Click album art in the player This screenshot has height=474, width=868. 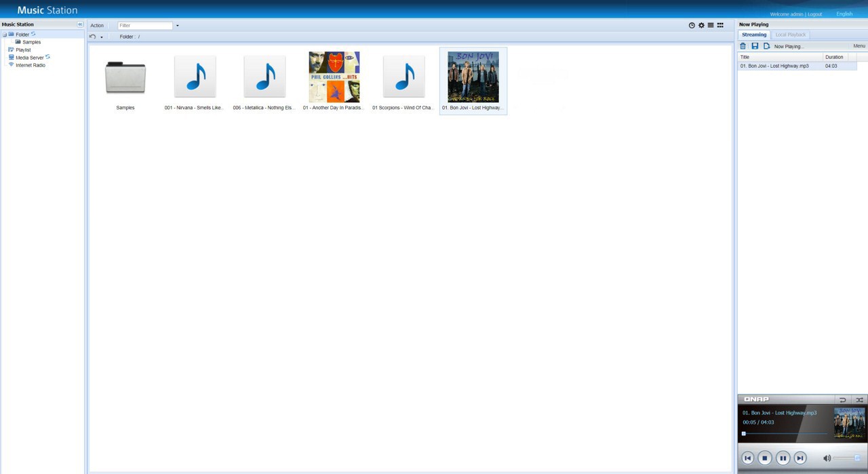tap(849, 422)
